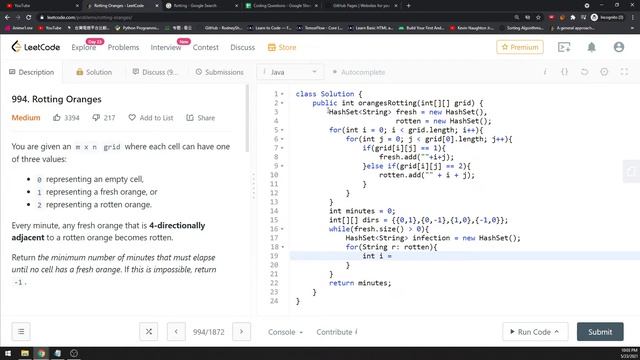Open the problem list menu icon
Image resolution: width=640 pixels, height=360 pixels.
coord(21,331)
